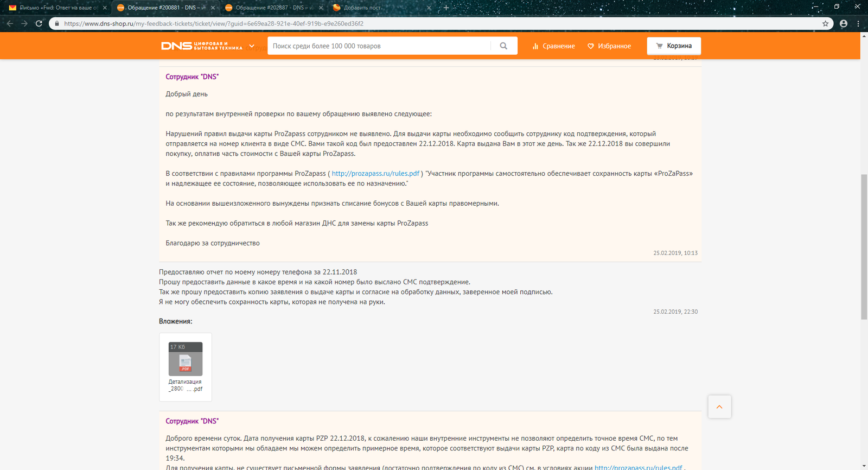Viewport: 868px width, 470px height.
Task: Close the Обращение #200881 tab
Action: 213,8
